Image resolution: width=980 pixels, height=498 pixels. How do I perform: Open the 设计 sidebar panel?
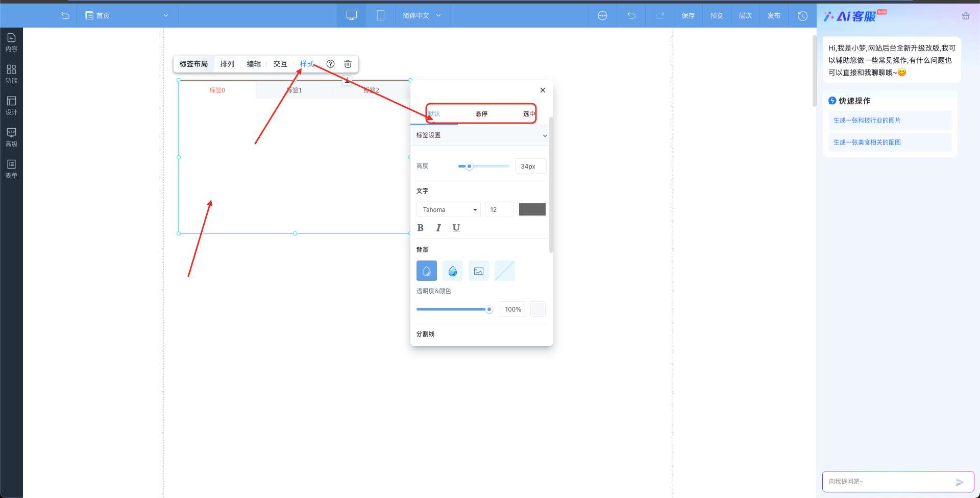tap(11, 106)
